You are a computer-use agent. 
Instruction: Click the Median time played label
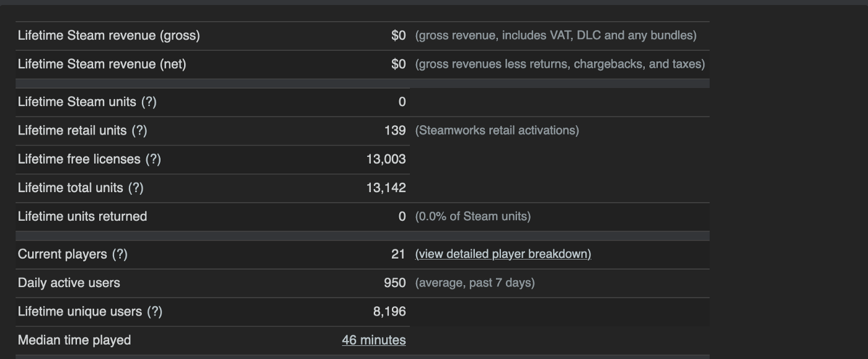point(74,340)
